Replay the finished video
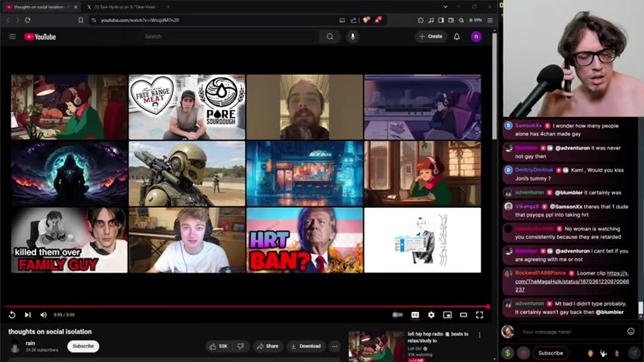644x362 pixels. click(x=12, y=315)
